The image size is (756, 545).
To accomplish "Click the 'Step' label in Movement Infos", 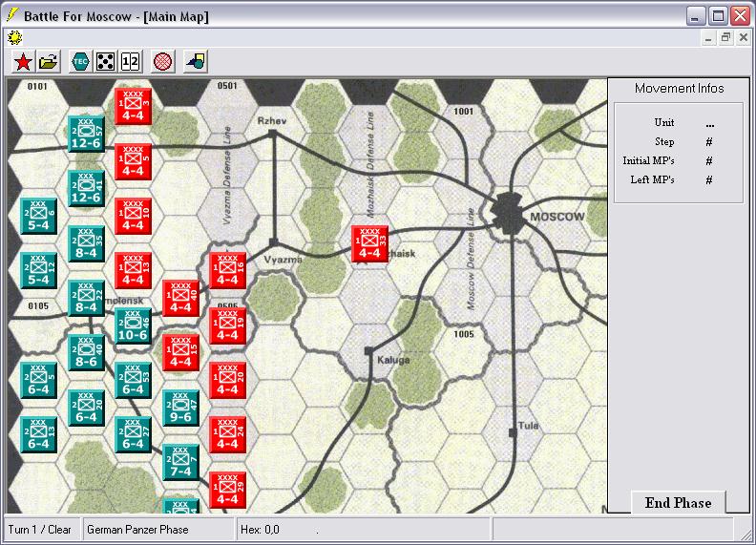I will point(664,142).
